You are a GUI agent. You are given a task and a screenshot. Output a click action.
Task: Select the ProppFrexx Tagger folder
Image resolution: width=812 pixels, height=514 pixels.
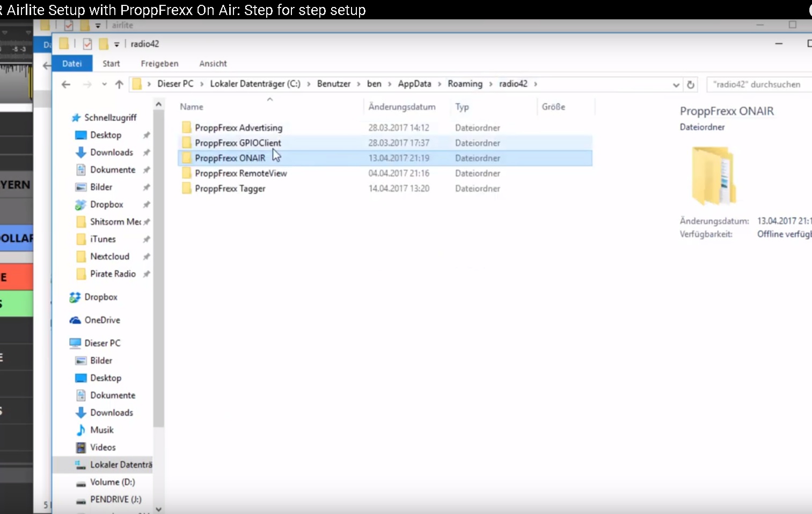click(x=230, y=189)
